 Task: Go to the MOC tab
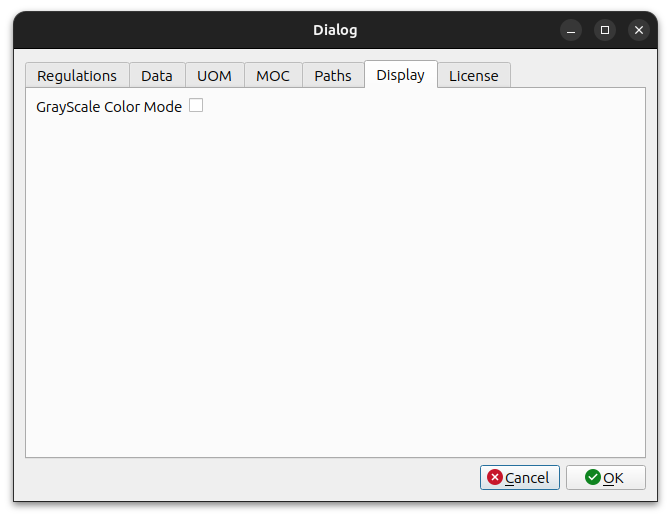(273, 76)
